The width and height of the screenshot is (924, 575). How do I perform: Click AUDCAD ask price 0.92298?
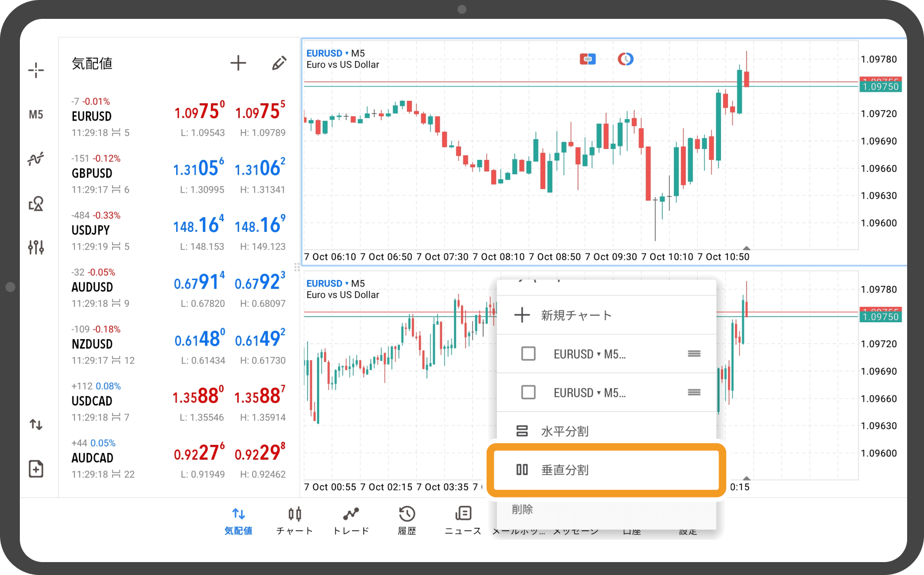pyautogui.click(x=260, y=452)
